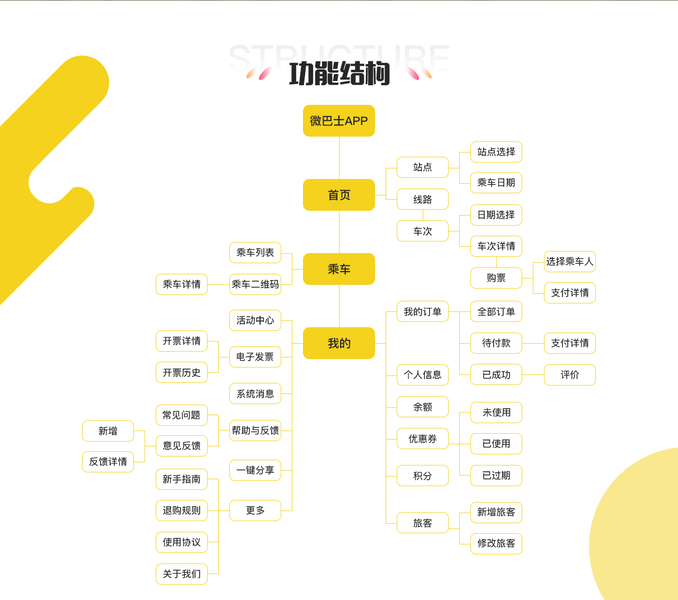Viewport: 678px width, 600px height.
Task: Click the 意见反馈 node
Action: (181, 446)
